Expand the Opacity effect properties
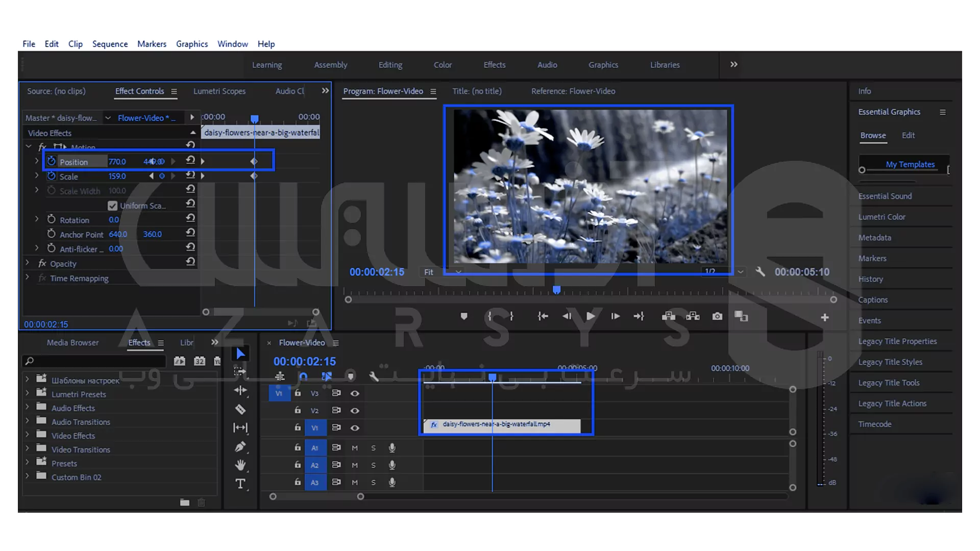Screen dimensions: 980x551 (x=28, y=263)
